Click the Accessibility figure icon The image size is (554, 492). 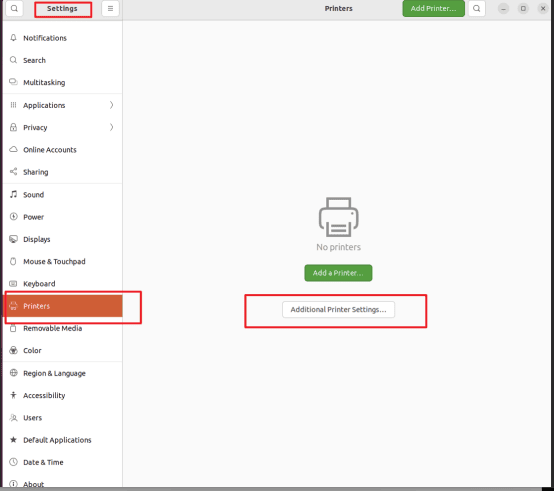tap(13, 395)
